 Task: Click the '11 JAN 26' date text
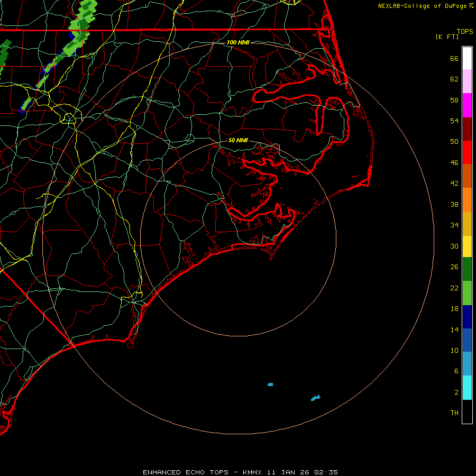coord(288,472)
